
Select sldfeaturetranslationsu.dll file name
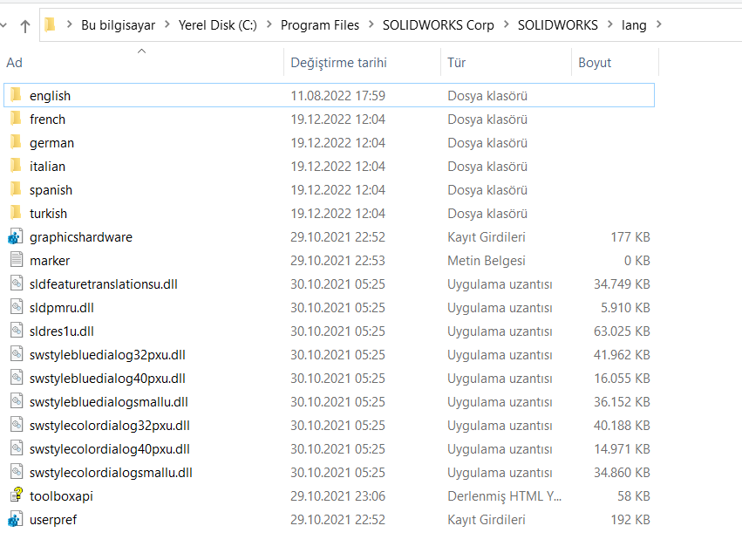coord(104,284)
